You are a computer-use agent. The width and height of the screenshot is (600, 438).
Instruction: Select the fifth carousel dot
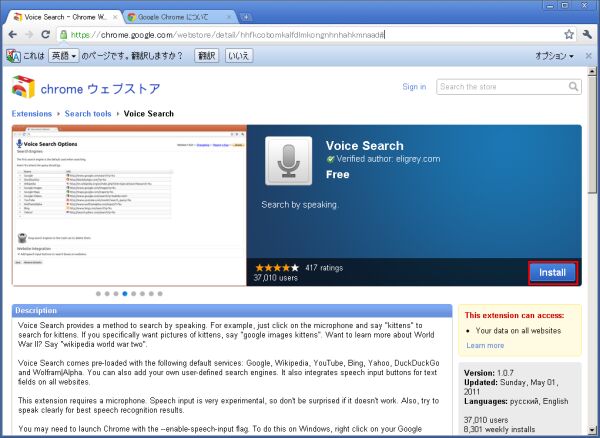[134, 294]
